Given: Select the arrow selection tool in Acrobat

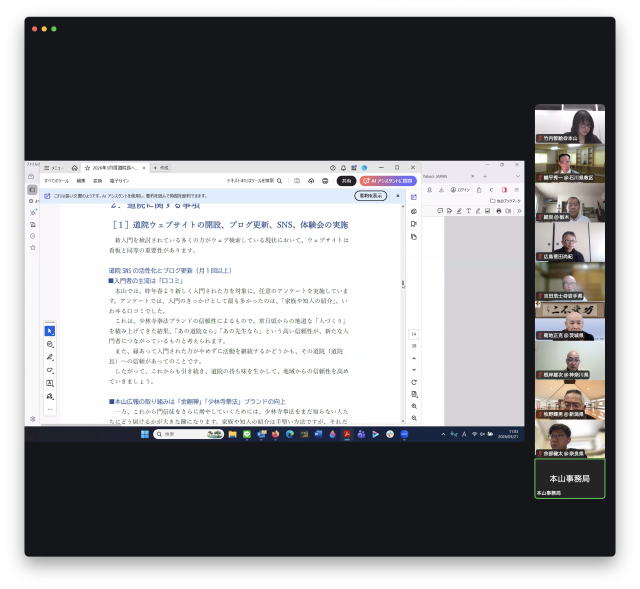Looking at the screenshot, I should coord(50,331).
